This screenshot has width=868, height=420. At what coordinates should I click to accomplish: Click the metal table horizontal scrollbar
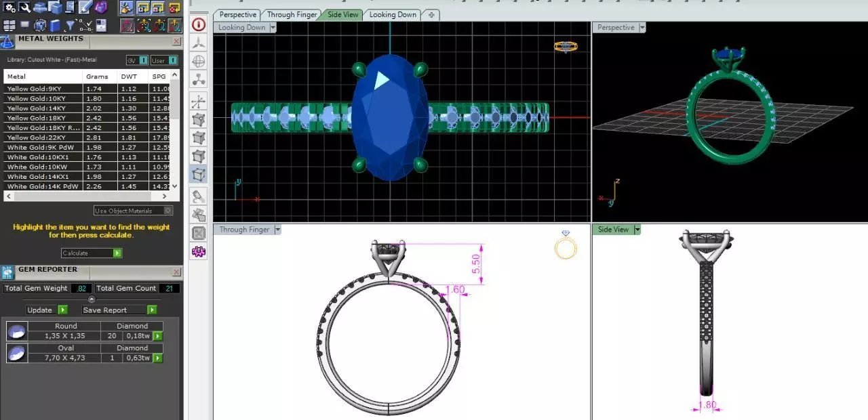[x=87, y=196]
